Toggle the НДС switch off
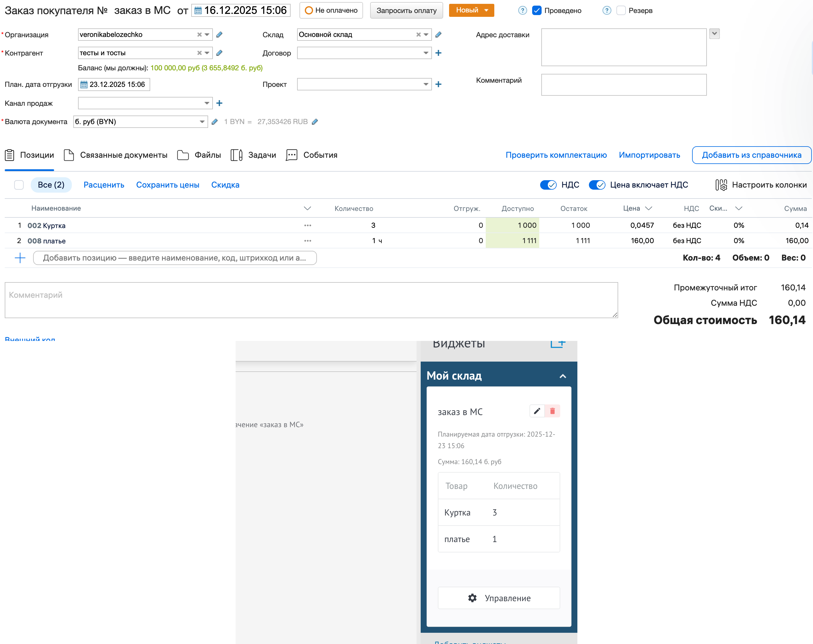Image resolution: width=813 pixels, height=644 pixels. point(548,185)
